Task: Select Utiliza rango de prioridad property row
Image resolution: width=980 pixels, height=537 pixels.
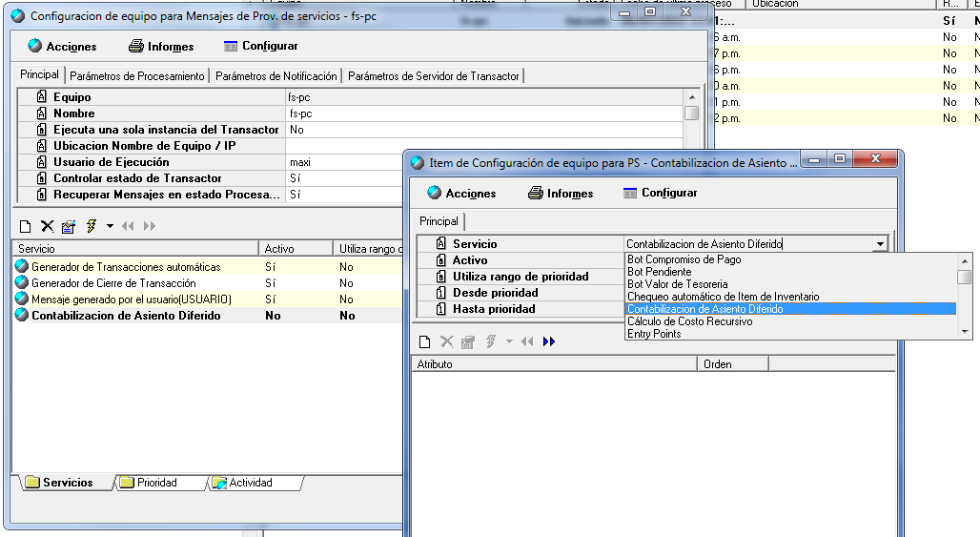Action: click(x=520, y=277)
